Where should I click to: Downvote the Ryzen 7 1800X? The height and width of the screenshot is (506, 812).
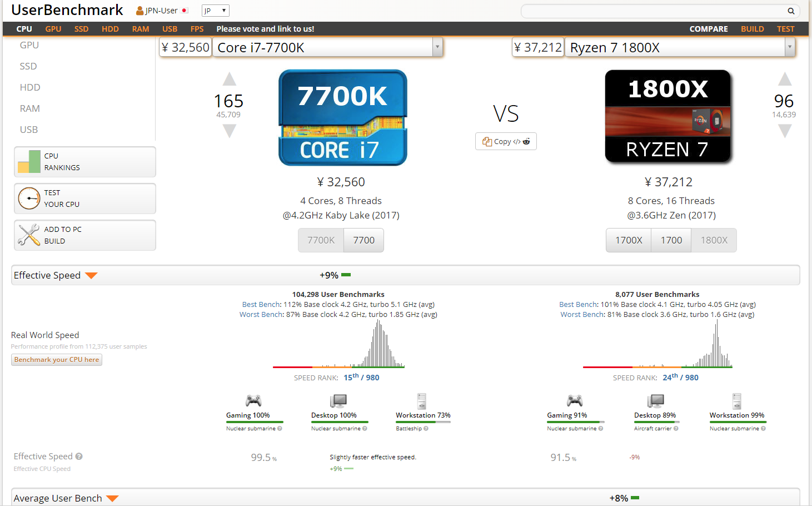click(785, 131)
